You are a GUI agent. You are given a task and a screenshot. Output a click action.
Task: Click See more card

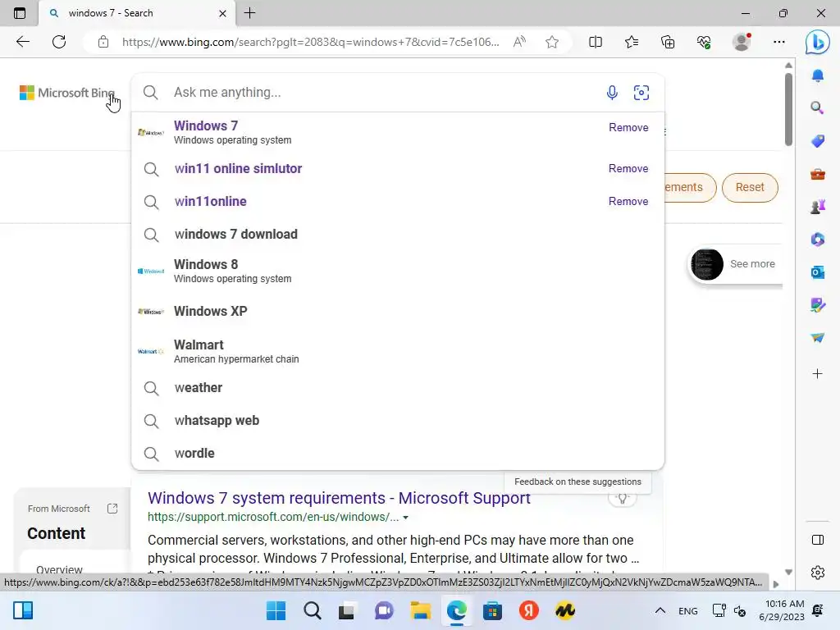735,264
